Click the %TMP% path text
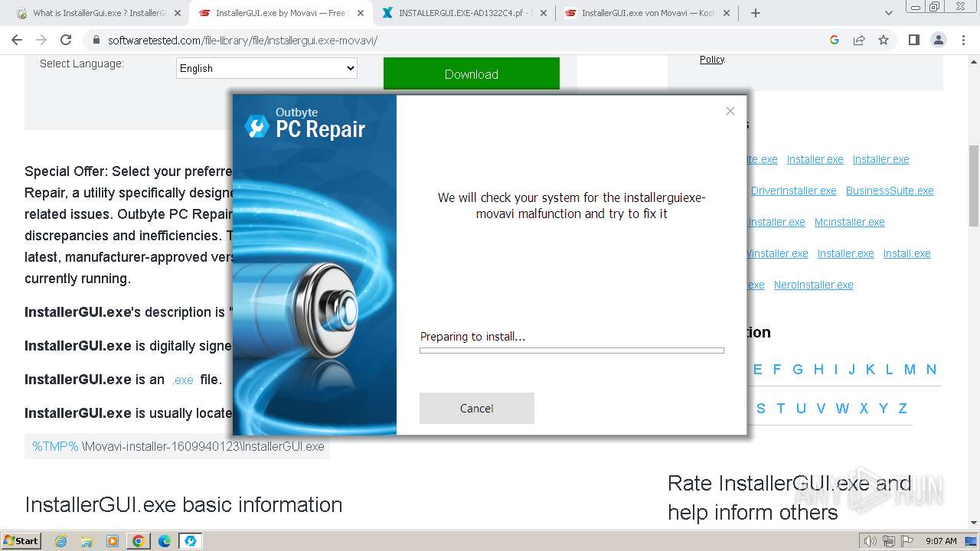The height and width of the screenshot is (551, 980). click(x=55, y=446)
